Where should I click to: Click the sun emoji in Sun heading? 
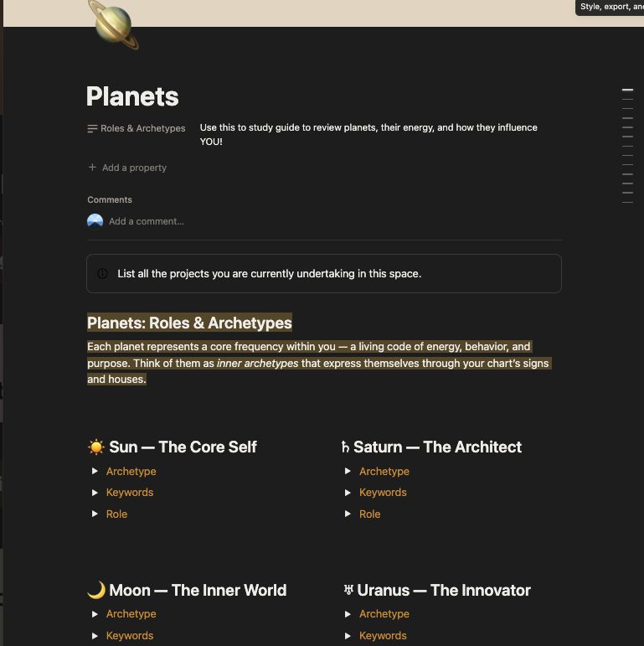(96, 447)
